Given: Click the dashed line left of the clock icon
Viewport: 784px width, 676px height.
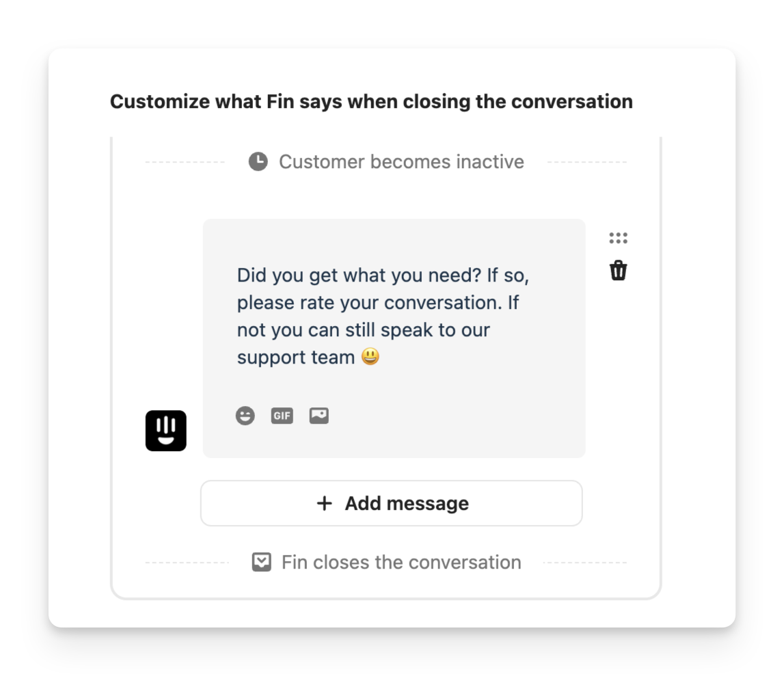Looking at the screenshot, I should click(185, 162).
